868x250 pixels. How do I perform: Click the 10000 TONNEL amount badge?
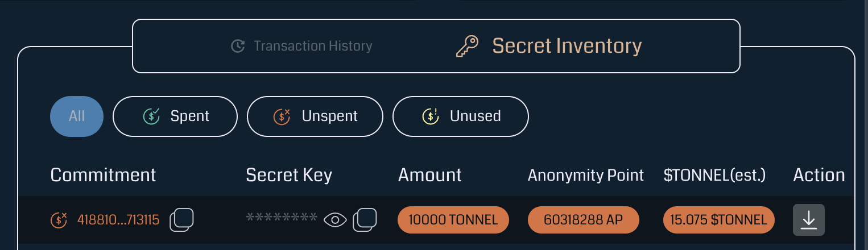pos(453,220)
